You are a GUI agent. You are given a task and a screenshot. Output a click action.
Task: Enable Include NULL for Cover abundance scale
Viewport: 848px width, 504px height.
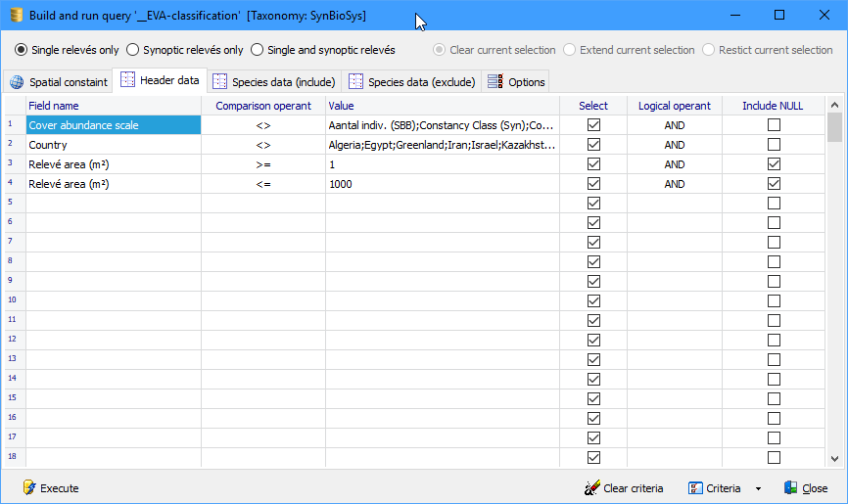point(774,125)
